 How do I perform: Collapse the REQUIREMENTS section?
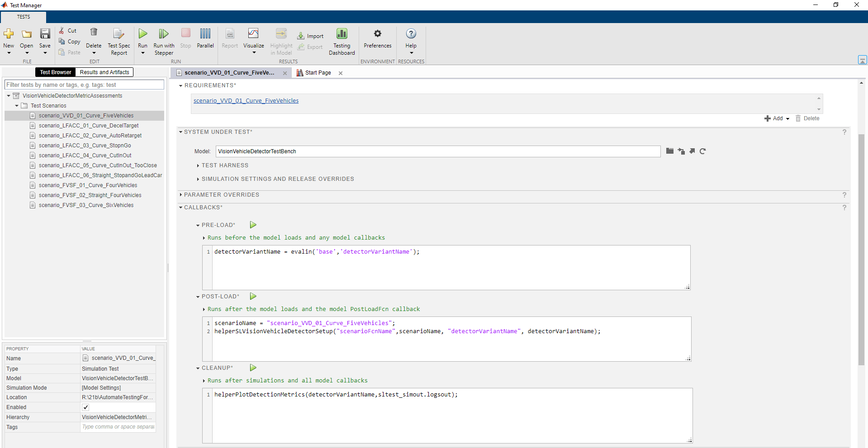pos(180,85)
